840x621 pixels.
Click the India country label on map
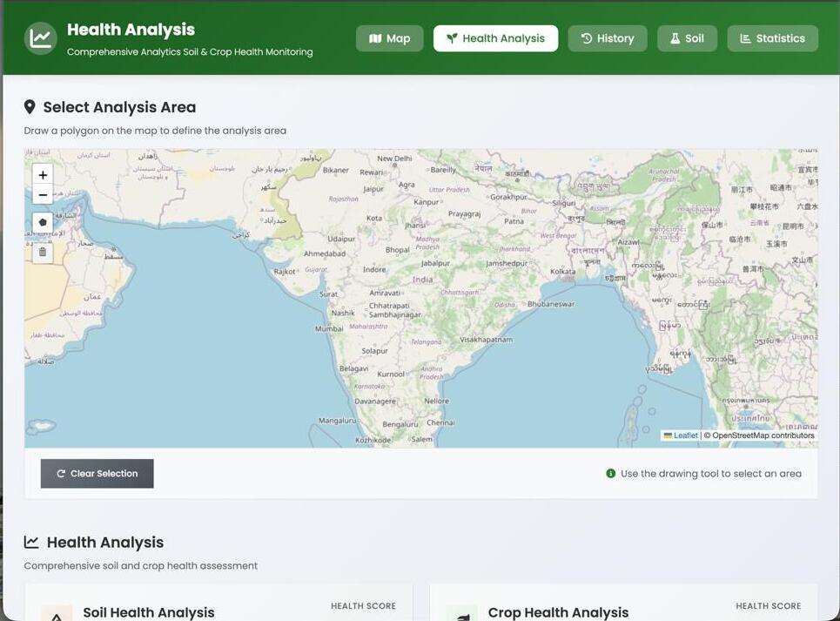[422, 280]
